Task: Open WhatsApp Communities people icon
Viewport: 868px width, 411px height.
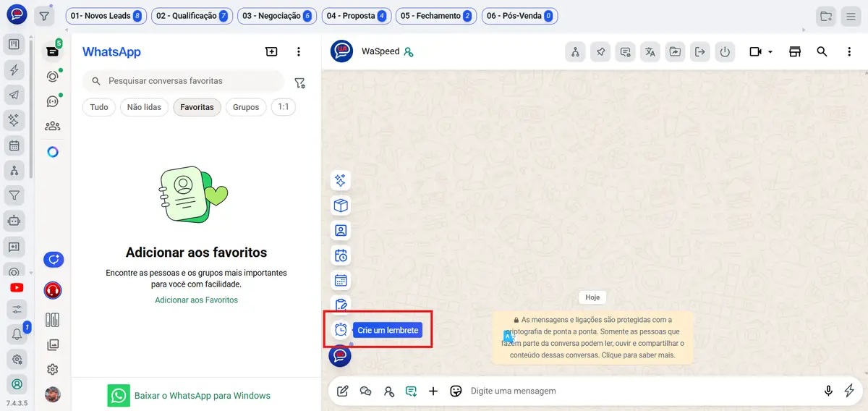Action: coord(53,126)
